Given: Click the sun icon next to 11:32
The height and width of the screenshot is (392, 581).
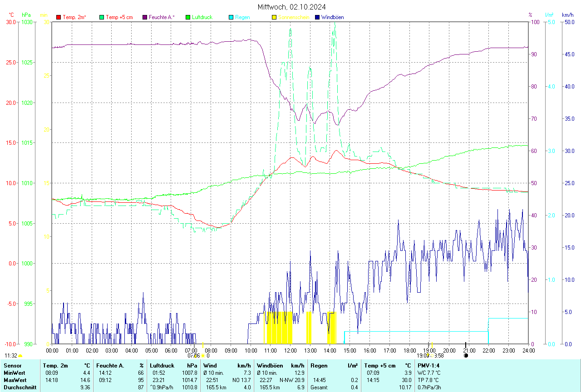Looking at the screenshot, I should 20,356.
